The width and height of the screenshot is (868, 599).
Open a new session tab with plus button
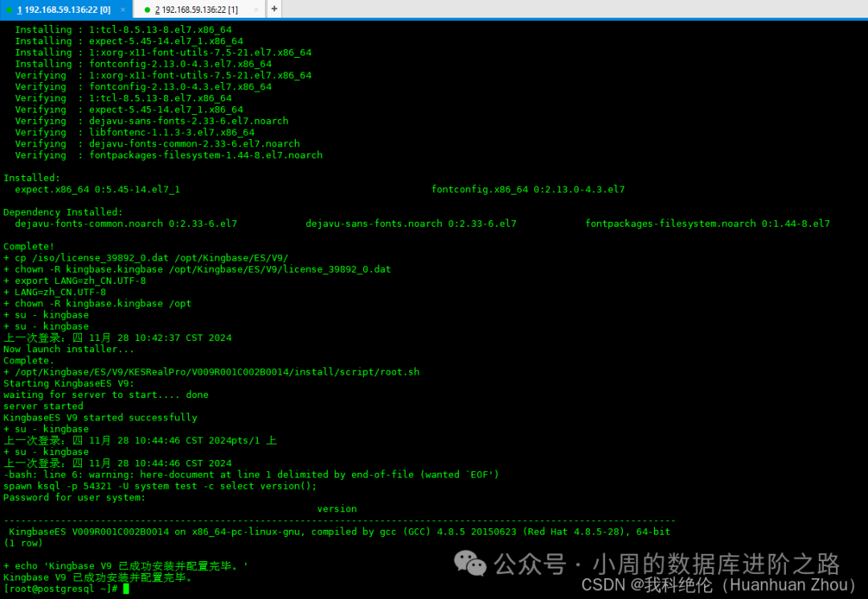pos(274,9)
